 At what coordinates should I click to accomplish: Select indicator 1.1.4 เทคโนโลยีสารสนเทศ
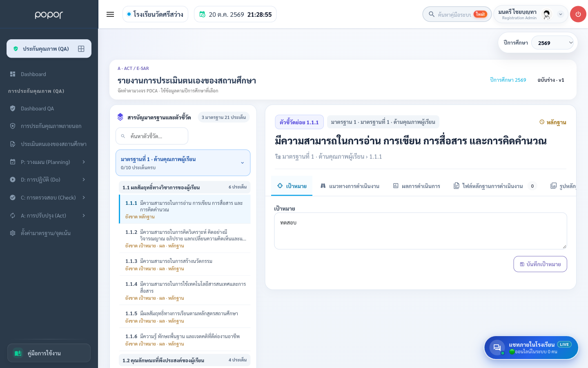185,290
